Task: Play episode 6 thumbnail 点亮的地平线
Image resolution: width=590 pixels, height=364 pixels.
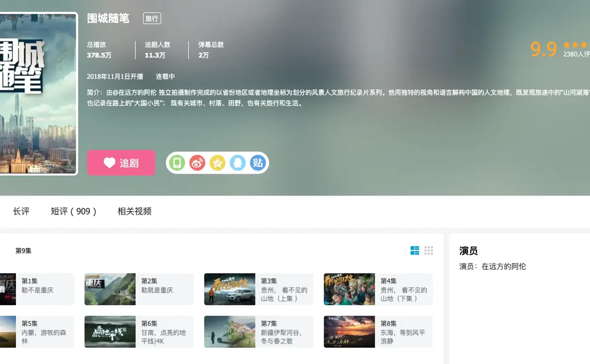Action: tap(110, 332)
